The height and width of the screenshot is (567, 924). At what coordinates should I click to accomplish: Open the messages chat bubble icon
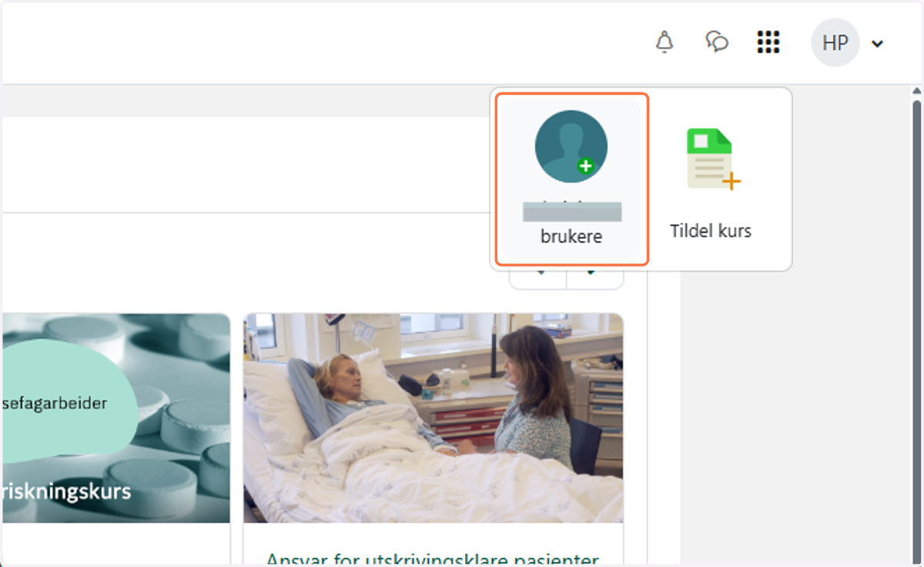tap(717, 42)
